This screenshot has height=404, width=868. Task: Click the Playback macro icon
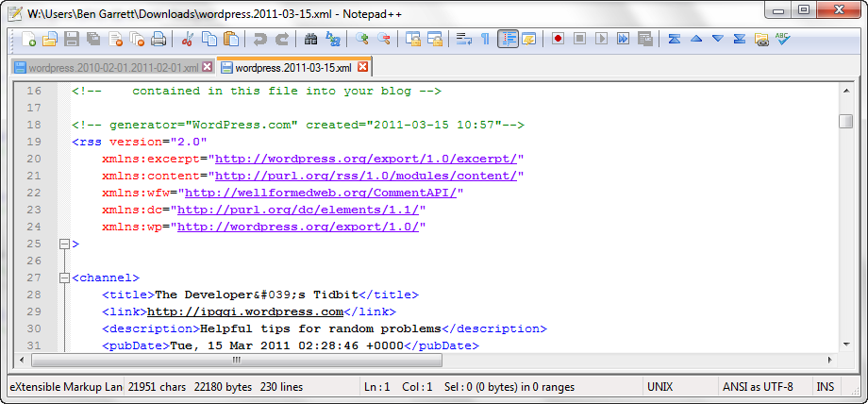(601, 39)
